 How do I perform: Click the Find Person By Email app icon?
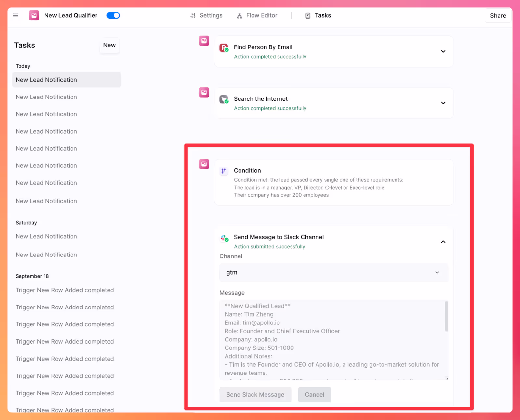[224, 48]
